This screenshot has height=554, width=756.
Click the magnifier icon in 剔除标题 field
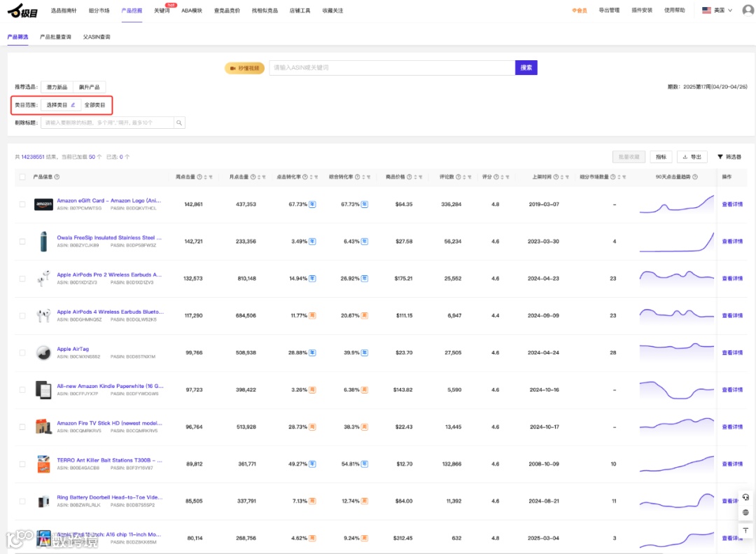[179, 123]
